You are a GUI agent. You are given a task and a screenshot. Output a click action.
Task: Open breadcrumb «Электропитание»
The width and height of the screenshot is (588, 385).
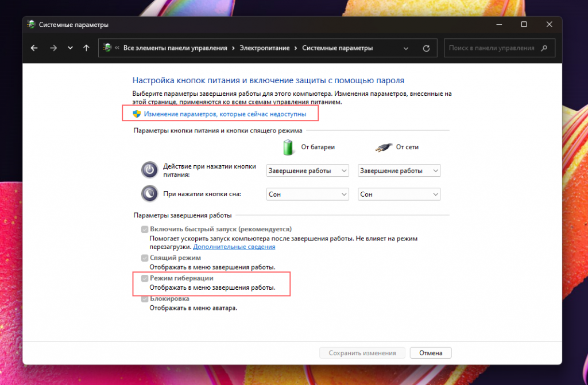tap(264, 48)
